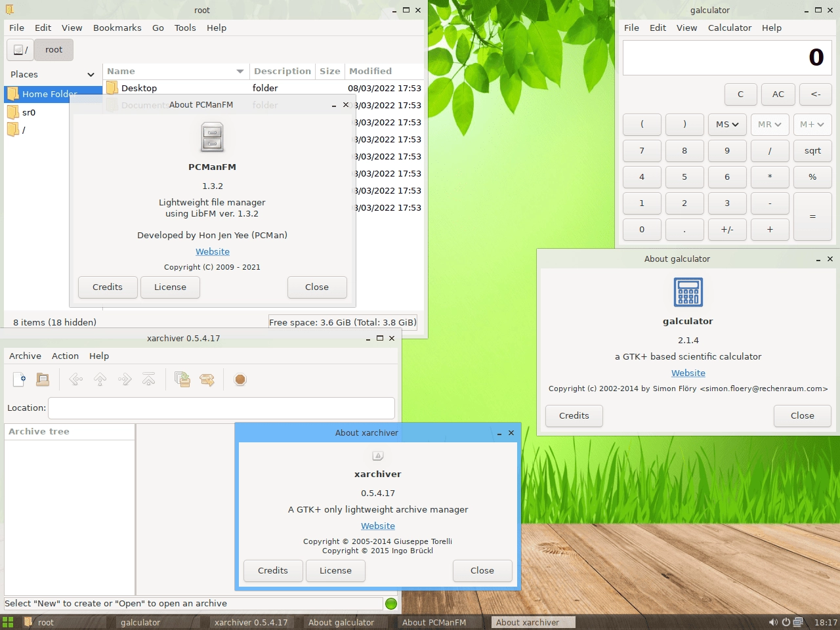Click the Name column sort arrow

[240, 72]
